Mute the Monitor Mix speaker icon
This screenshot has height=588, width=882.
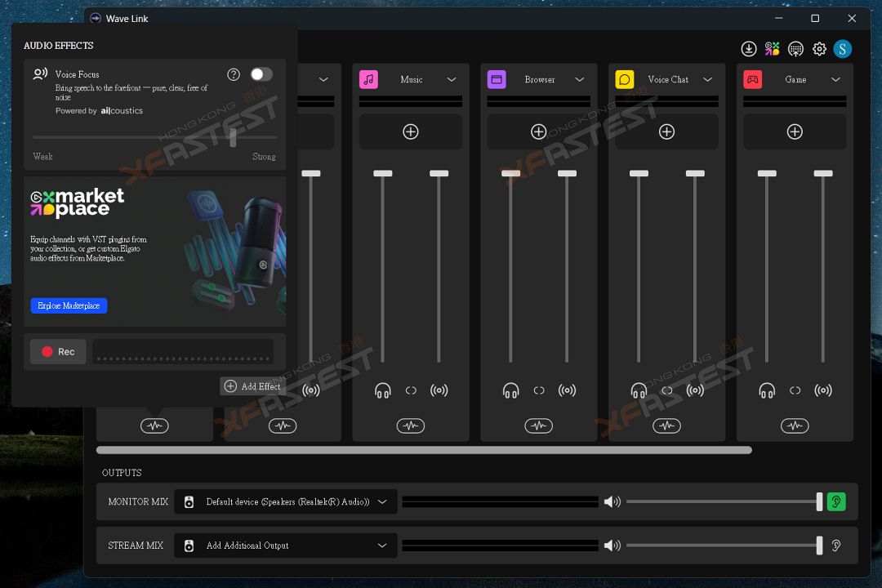[612, 501]
